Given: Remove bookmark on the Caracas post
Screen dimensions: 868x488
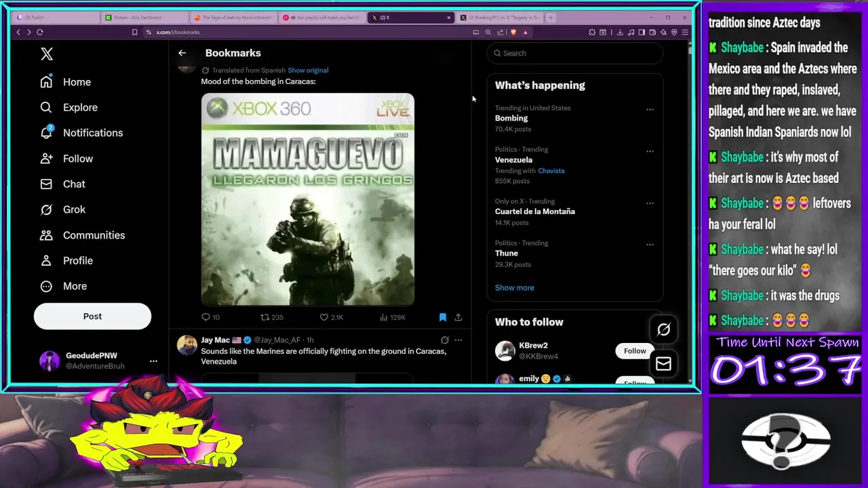Looking at the screenshot, I should point(443,317).
